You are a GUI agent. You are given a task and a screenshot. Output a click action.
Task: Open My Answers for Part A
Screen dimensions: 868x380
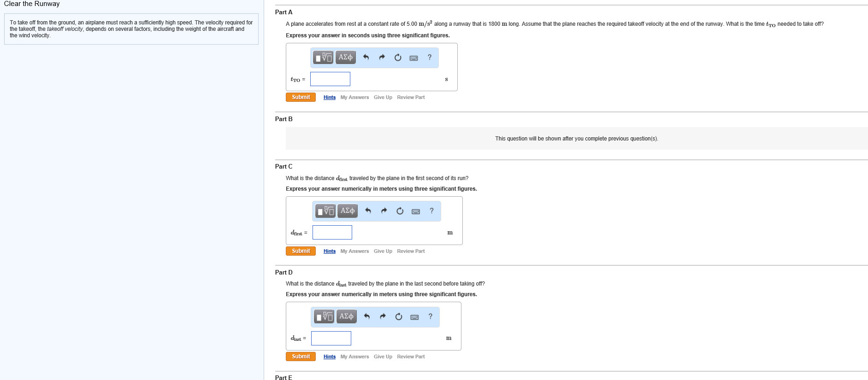(354, 98)
